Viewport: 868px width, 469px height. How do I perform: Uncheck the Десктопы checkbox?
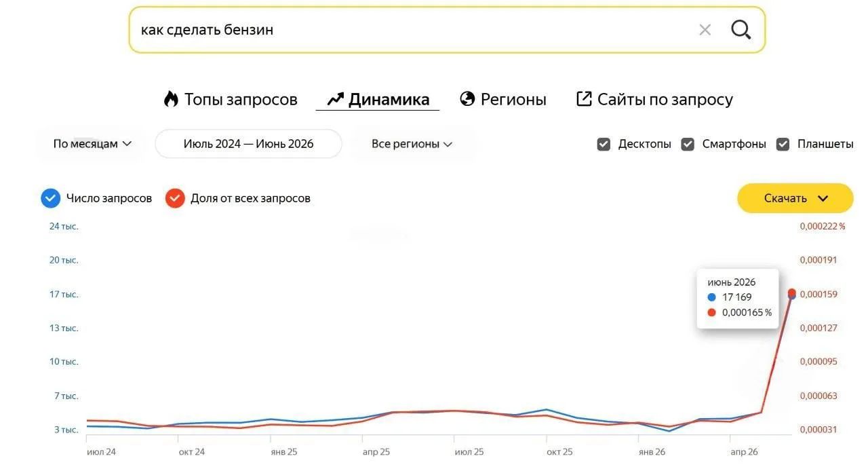(x=604, y=144)
